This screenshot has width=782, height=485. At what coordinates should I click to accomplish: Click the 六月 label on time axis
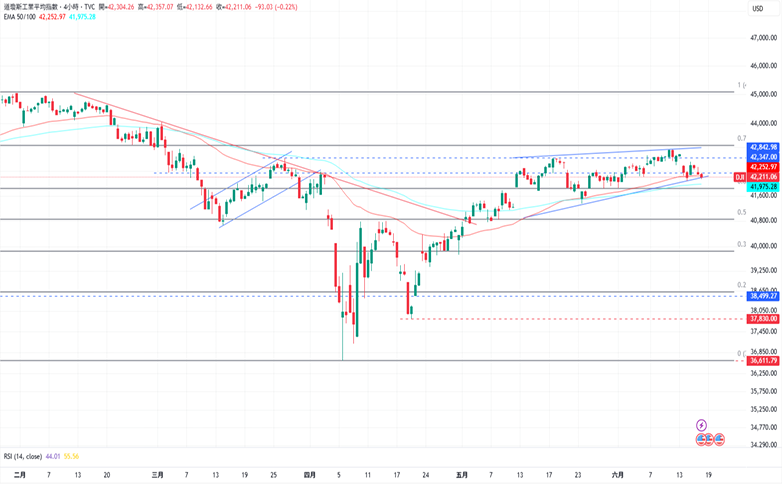(617, 475)
